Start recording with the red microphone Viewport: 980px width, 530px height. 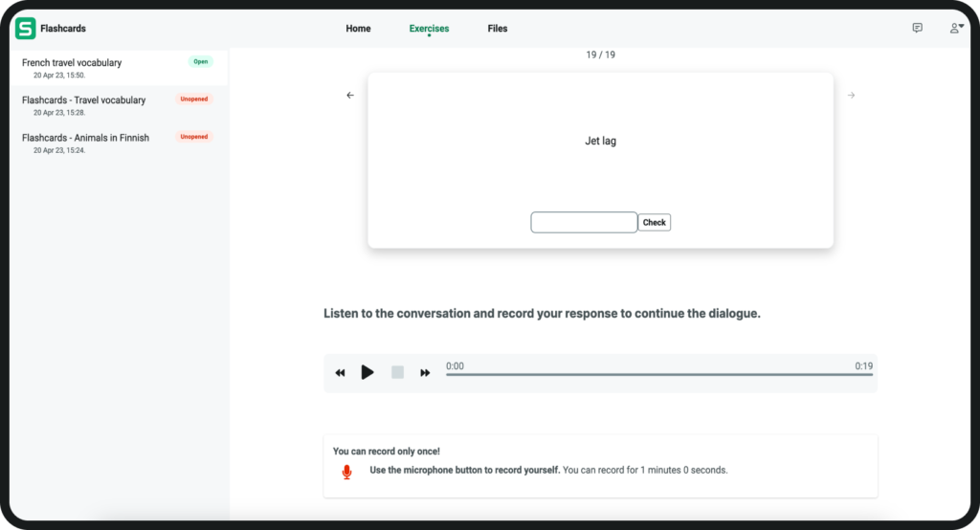point(346,472)
